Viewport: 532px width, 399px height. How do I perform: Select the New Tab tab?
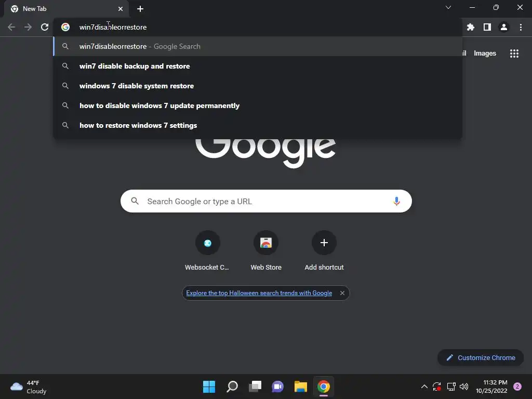(x=66, y=9)
